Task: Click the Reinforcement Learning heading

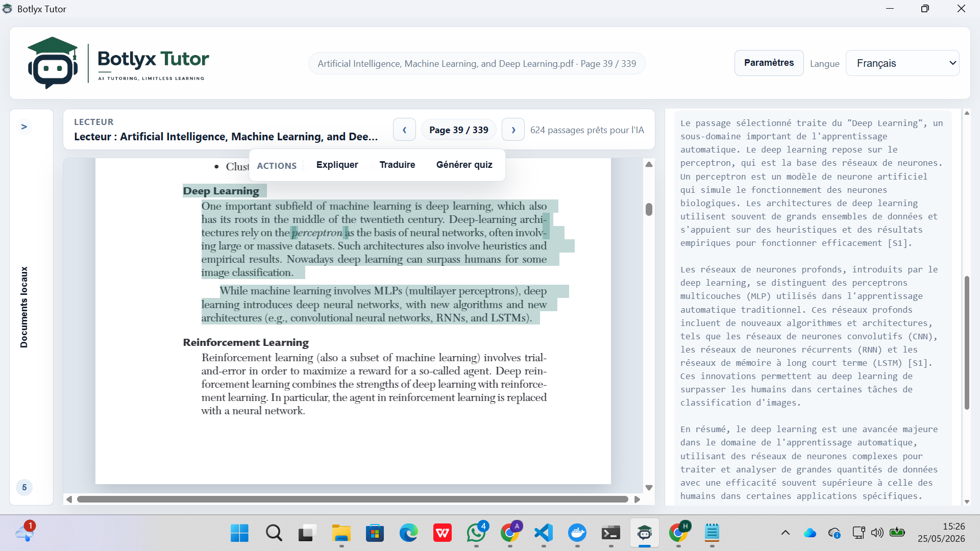Action: coord(246,342)
